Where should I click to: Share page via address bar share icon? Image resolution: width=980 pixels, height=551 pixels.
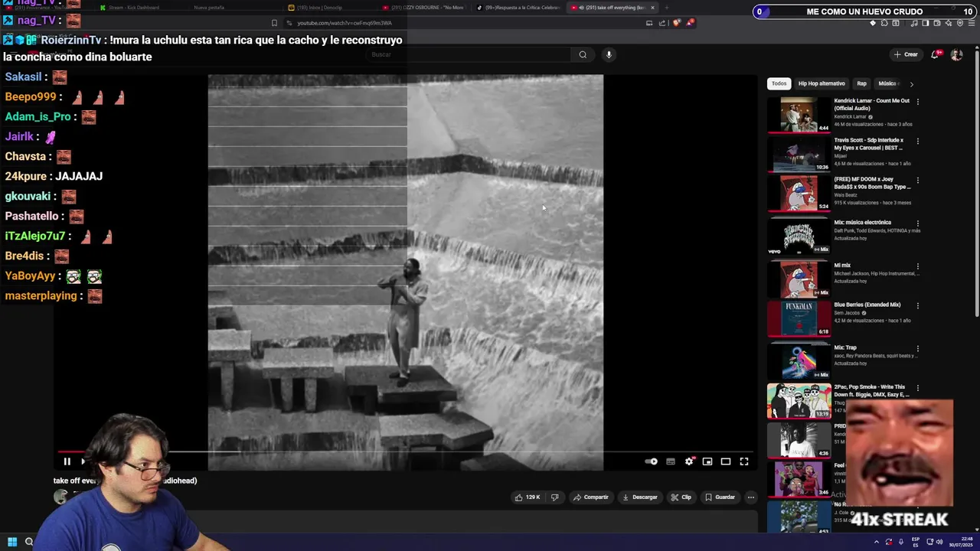pos(662,23)
